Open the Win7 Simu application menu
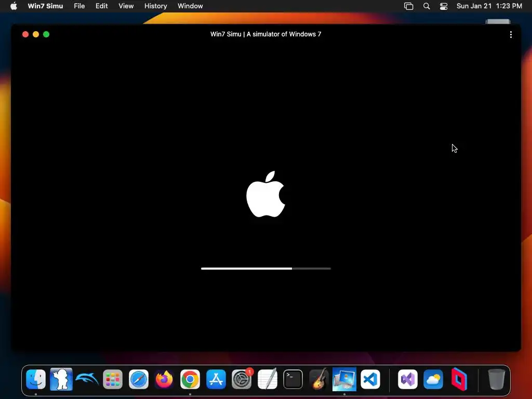 point(46,6)
